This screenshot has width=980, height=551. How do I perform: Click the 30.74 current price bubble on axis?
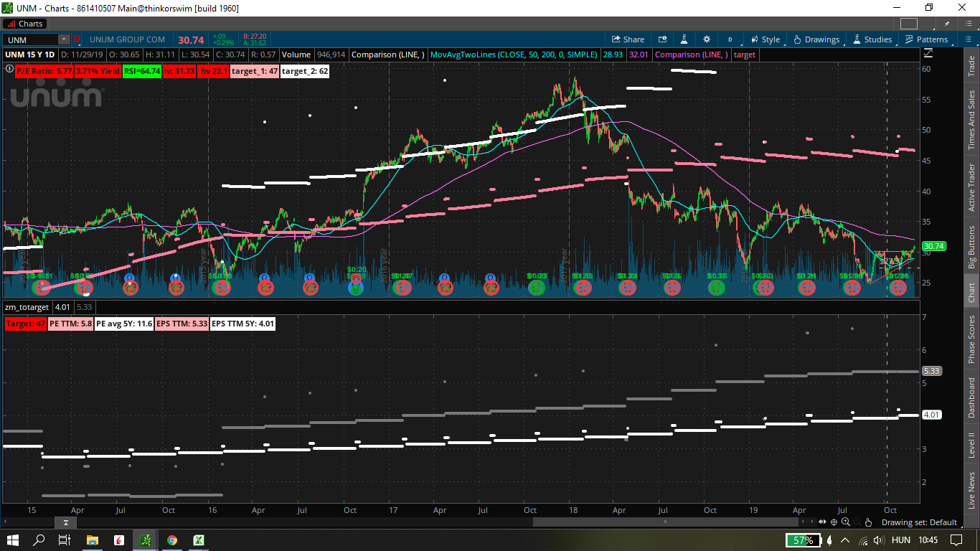(x=933, y=245)
